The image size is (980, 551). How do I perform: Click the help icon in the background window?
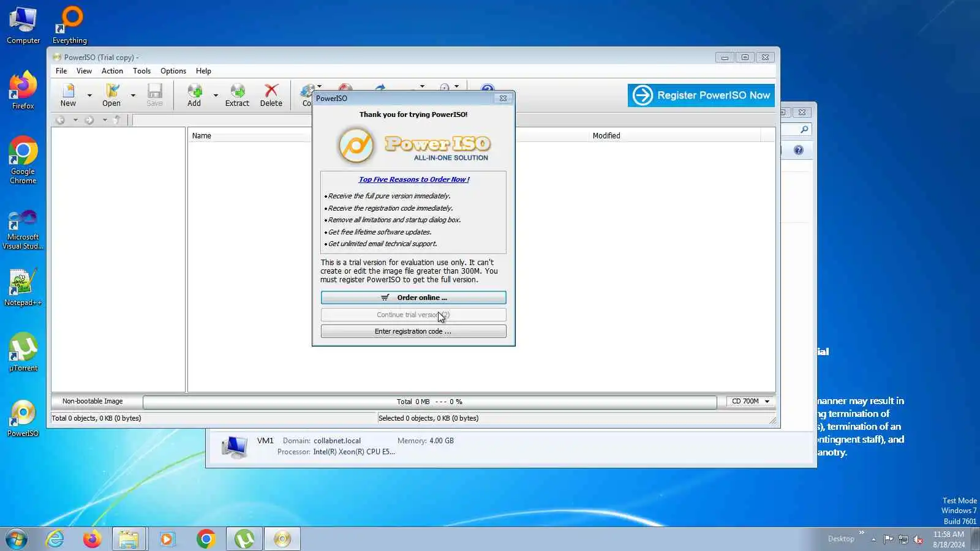(799, 150)
